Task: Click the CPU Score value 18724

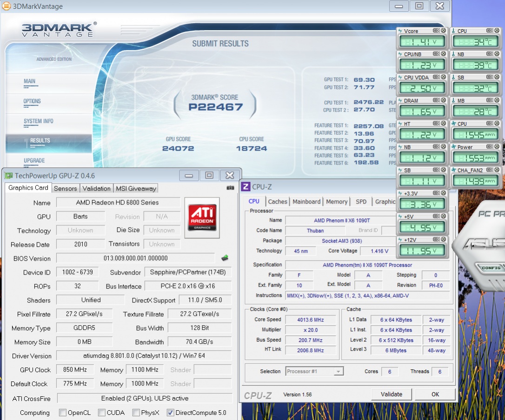Action: click(252, 148)
